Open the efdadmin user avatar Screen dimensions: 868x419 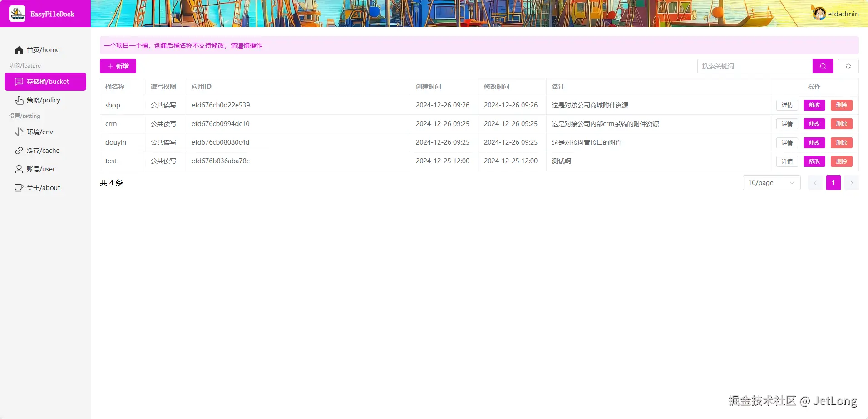tap(819, 14)
